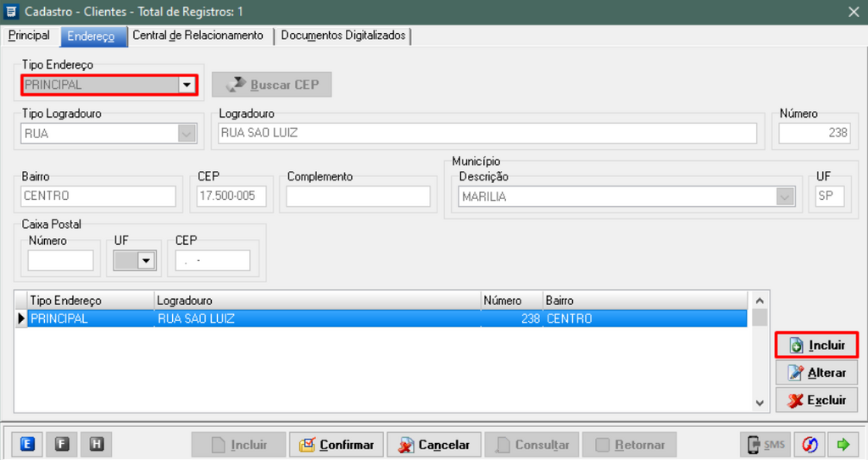Click Incluir beside the address list
Image resolution: width=868 pixels, height=460 pixels.
coord(816,345)
